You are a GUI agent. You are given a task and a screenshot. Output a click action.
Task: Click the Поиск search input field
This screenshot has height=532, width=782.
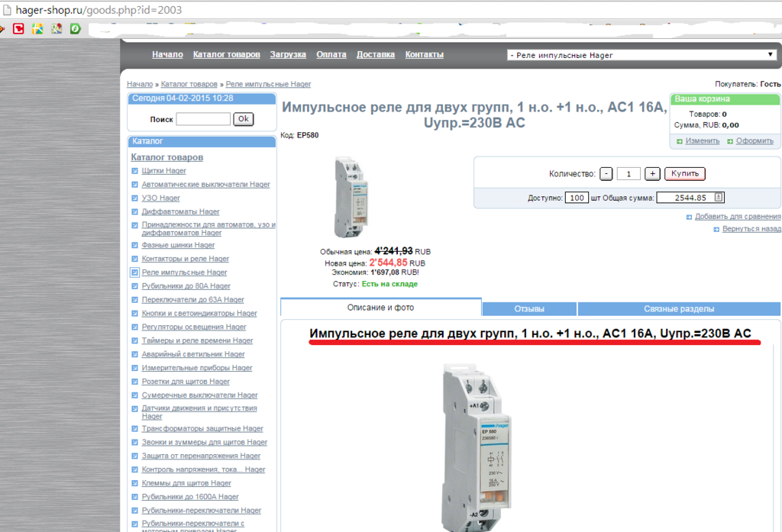(x=203, y=119)
